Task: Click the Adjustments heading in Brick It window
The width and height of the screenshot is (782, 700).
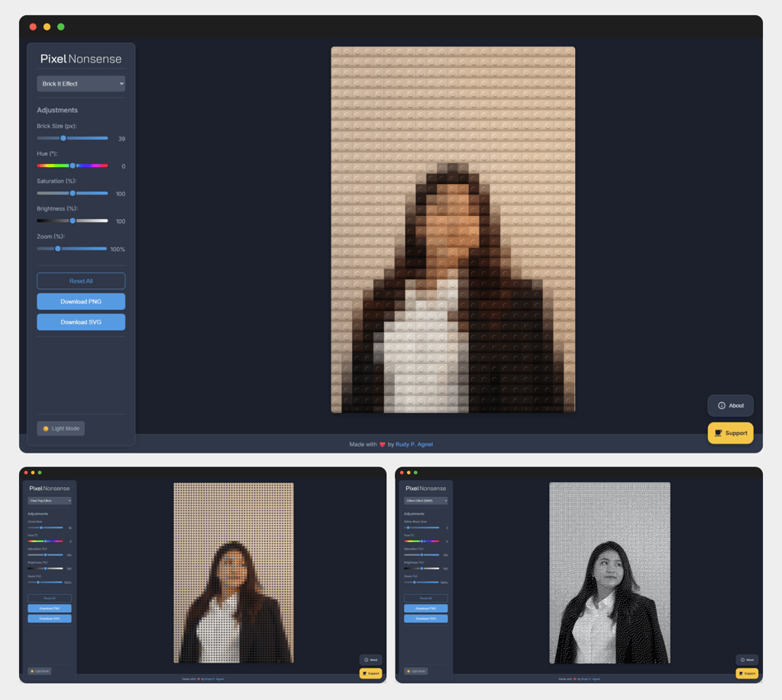Action: [57, 110]
